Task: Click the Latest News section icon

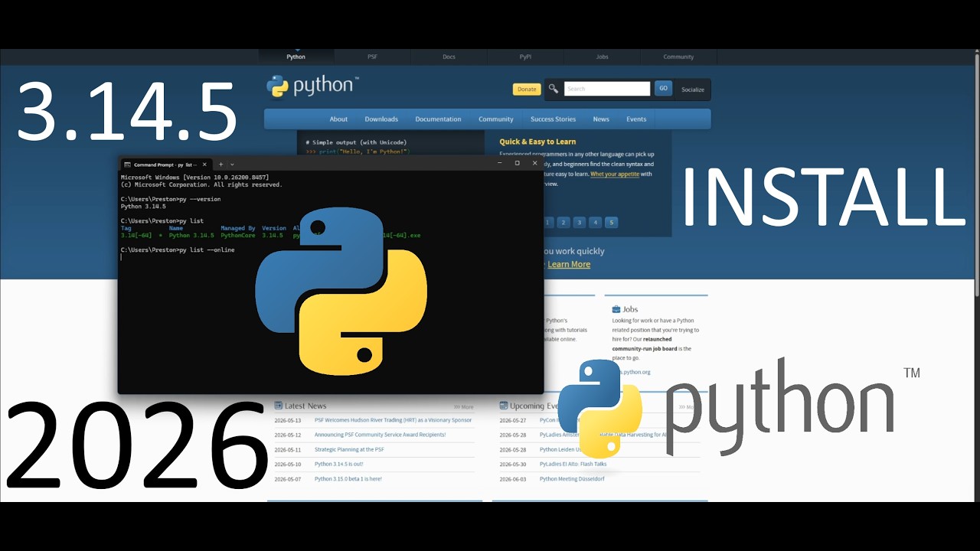Action: [279, 406]
